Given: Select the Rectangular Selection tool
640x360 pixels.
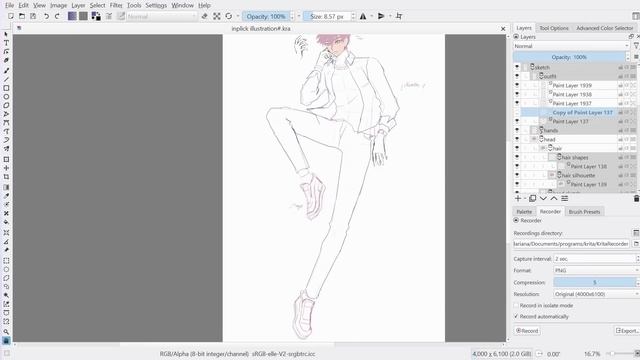Looking at the screenshot, I should click(x=6, y=260).
